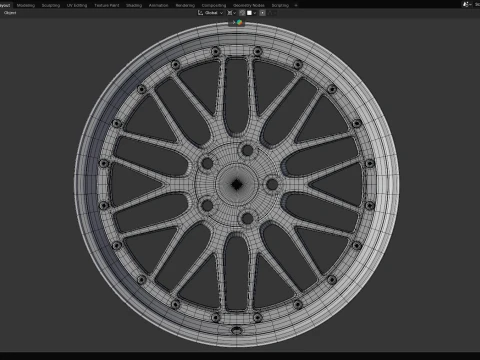The image size is (480, 360).
Task: Add a new workspace with plus button
Action: (296, 5)
